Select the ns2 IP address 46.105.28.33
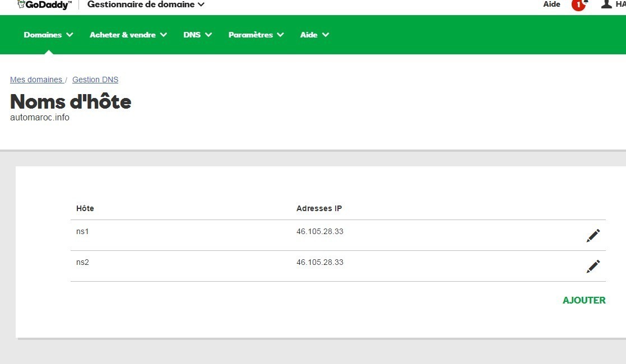Screen dimensions: 626x364 (x=320, y=262)
